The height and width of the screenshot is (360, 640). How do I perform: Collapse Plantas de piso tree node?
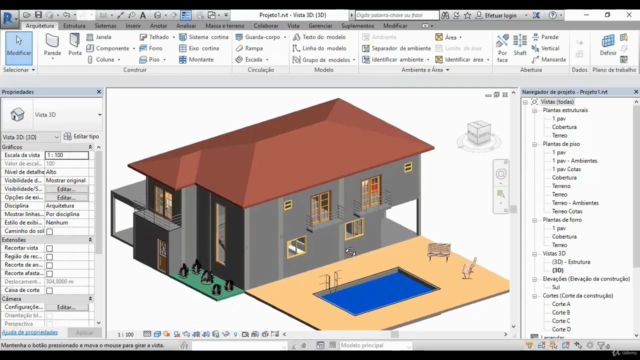click(x=535, y=144)
